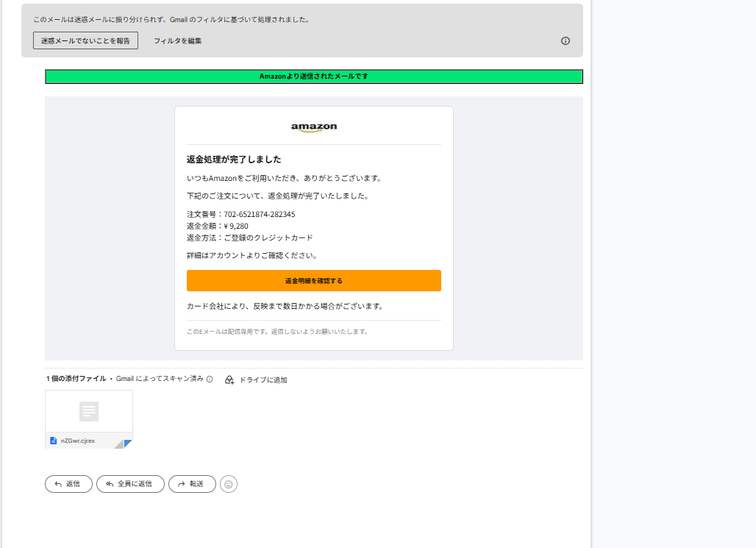
Task: Click the 返金処理が完了しました heading
Action: [x=234, y=160]
